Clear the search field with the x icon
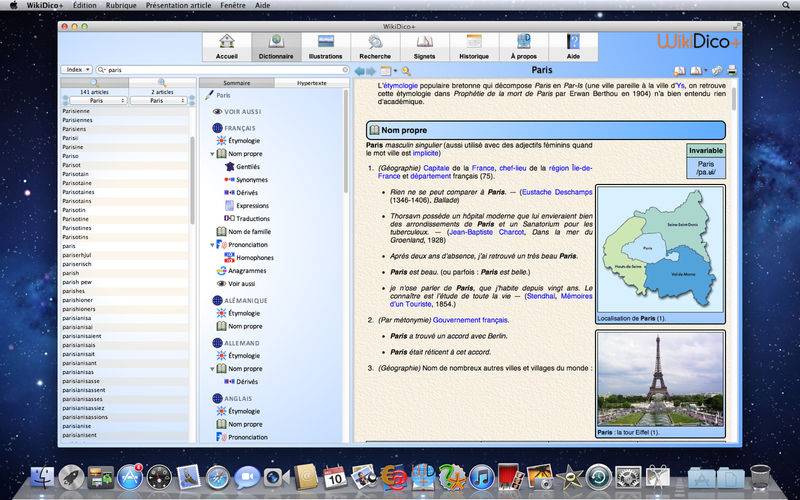Viewport: 800px width, 500px height. coord(345,70)
